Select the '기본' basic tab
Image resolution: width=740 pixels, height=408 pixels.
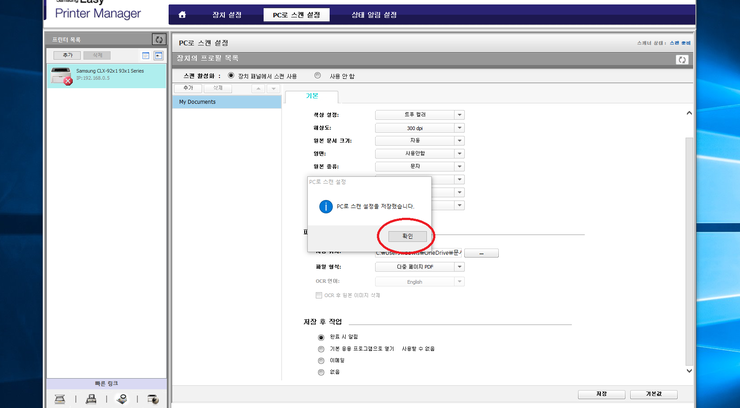312,96
